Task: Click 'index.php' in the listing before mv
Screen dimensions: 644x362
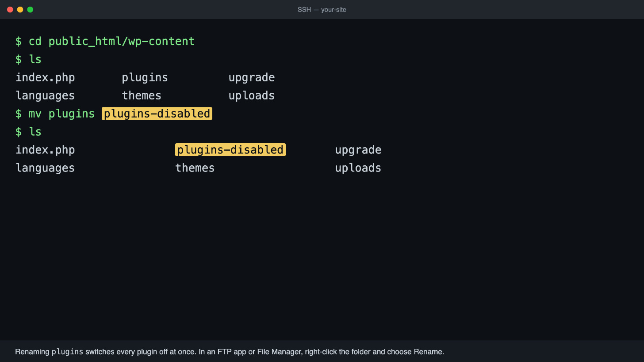Action: click(45, 77)
